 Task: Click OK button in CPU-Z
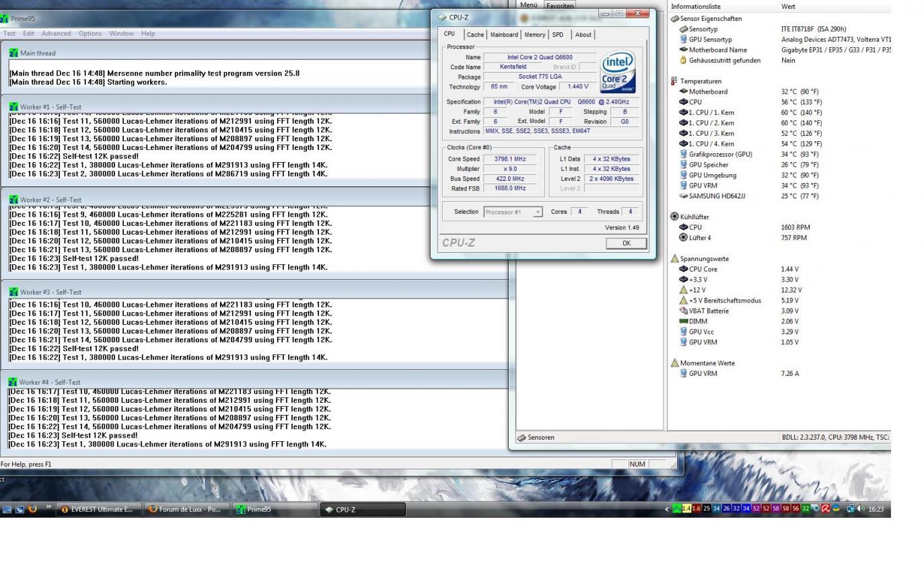coord(627,243)
